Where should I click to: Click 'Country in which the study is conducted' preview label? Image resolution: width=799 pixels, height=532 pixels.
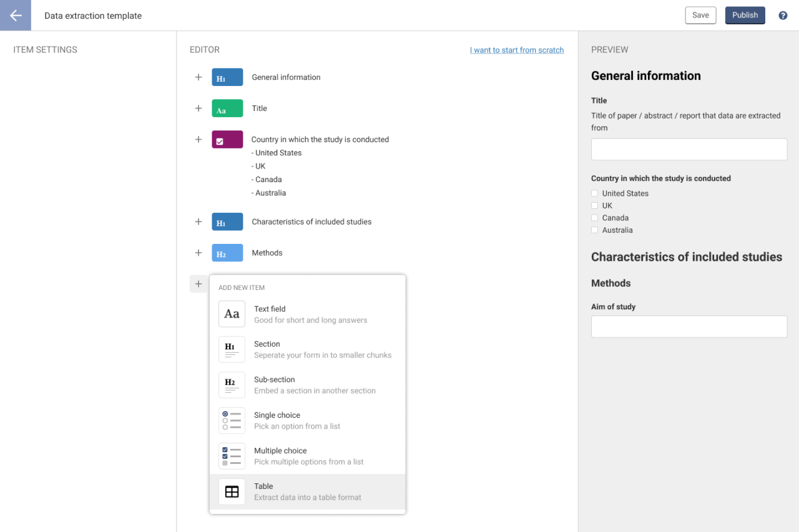661,178
